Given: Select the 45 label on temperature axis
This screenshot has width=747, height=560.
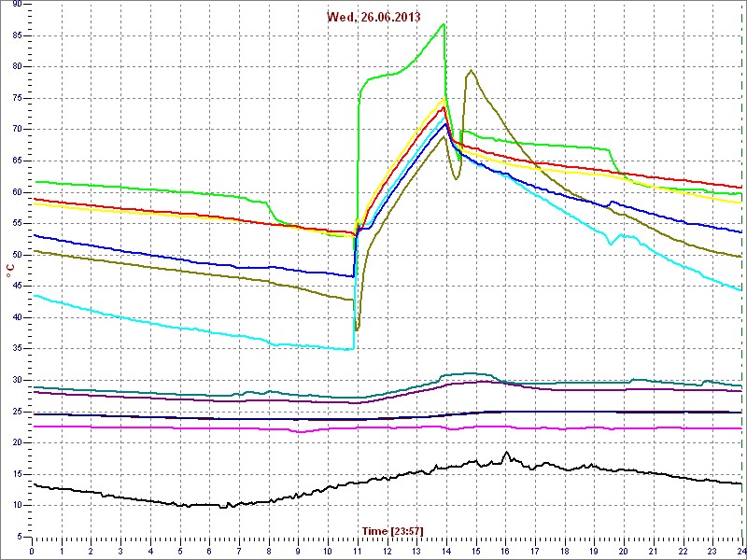Looking at the screenshot, I should coord(17,287).
